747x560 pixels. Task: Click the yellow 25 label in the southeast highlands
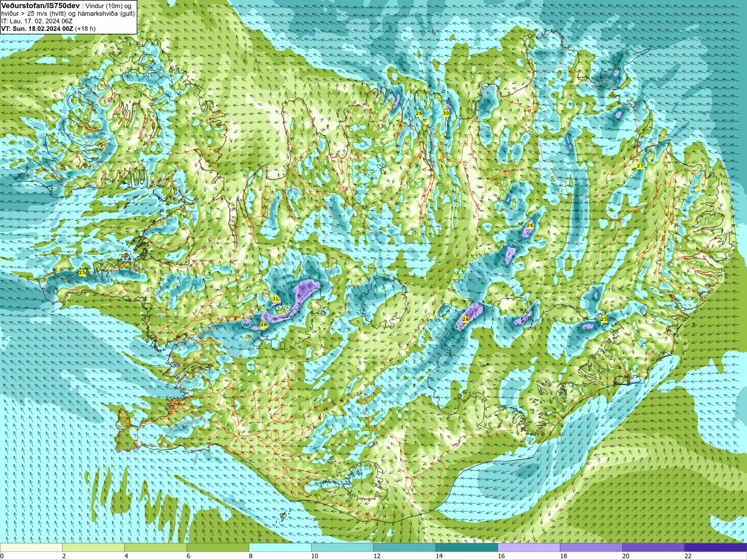[x=604, y=320]
